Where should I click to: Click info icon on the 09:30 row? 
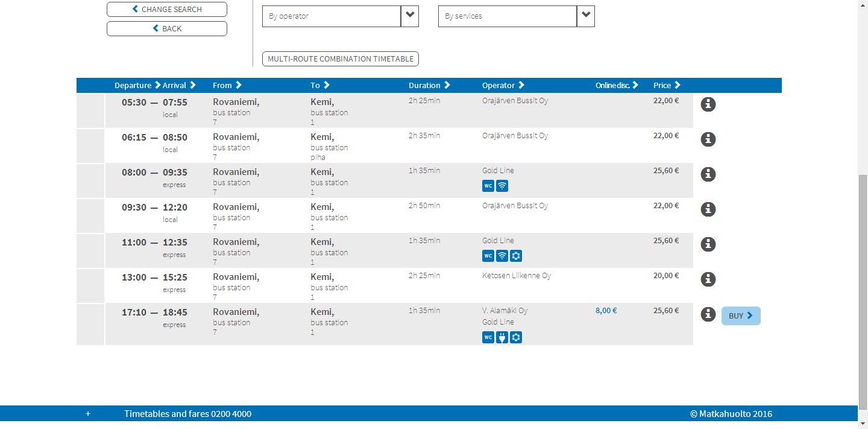click(x=708, y=209)
